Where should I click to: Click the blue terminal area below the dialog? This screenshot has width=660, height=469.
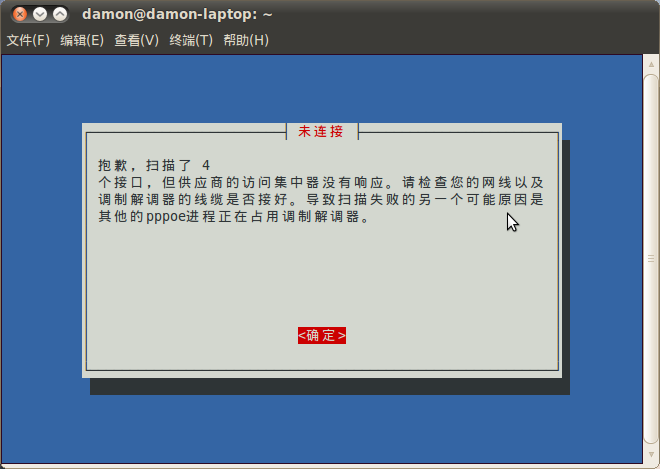click(x=322, y=429)
